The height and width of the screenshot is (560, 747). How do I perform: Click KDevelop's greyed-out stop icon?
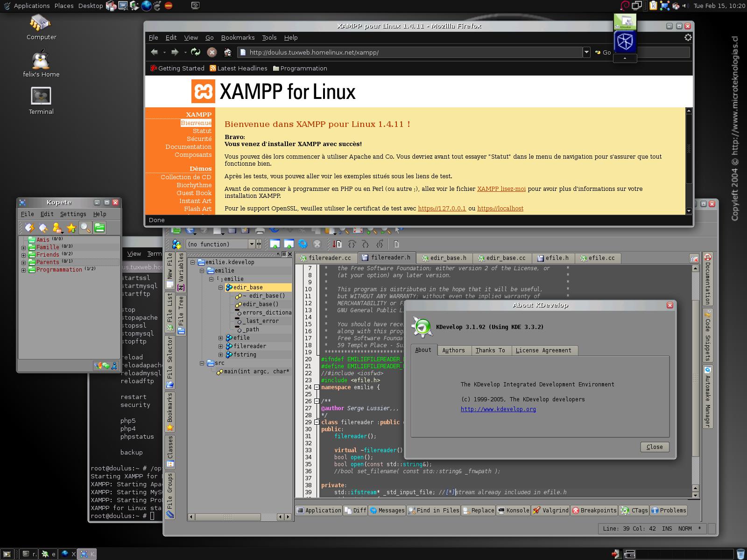[x=317, y=244]
